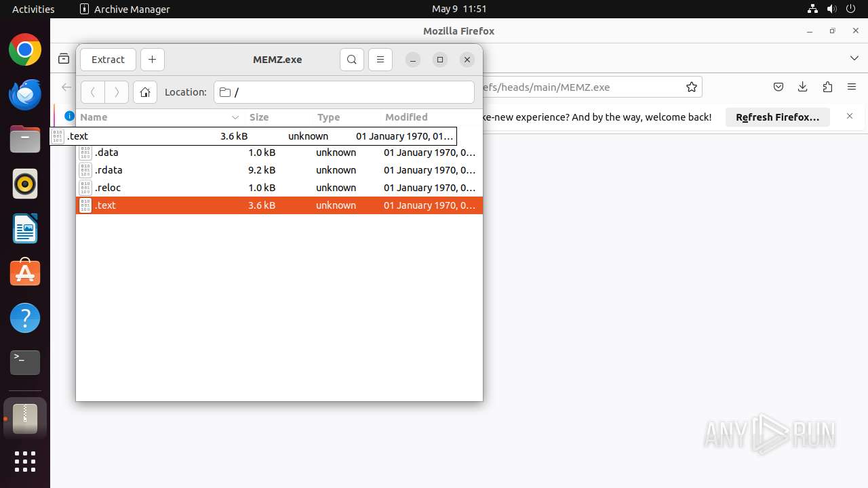Select the .reloc file row
The width and height of the screenshot is (868, 488).
279,188
